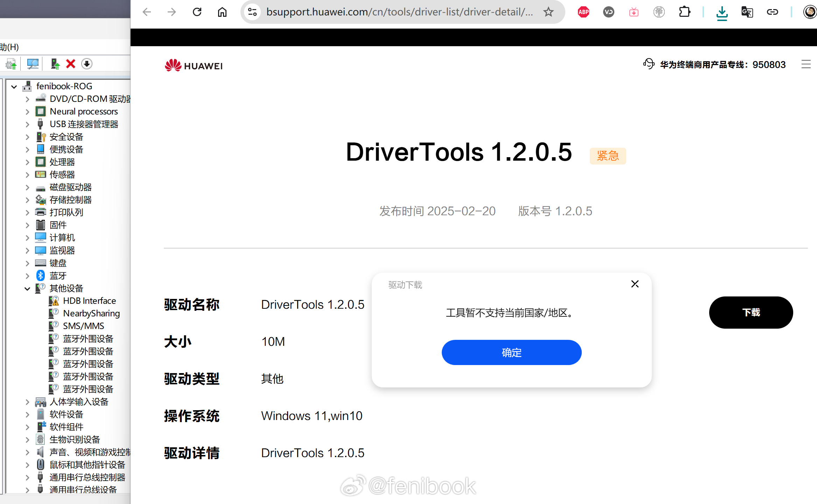Select the 通用串行总线控制器 category
This screenshot has height=504, width=817.
tap(87, 477)
